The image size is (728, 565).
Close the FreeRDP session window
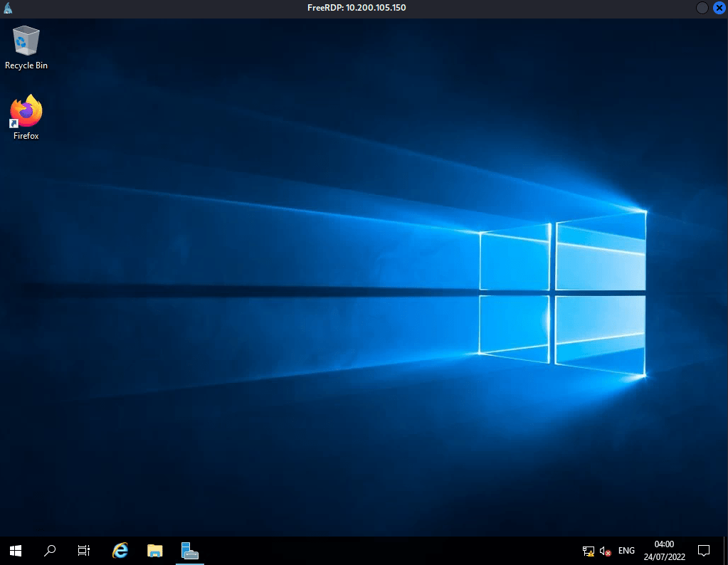pyautogui.click(x=718, y=8)
